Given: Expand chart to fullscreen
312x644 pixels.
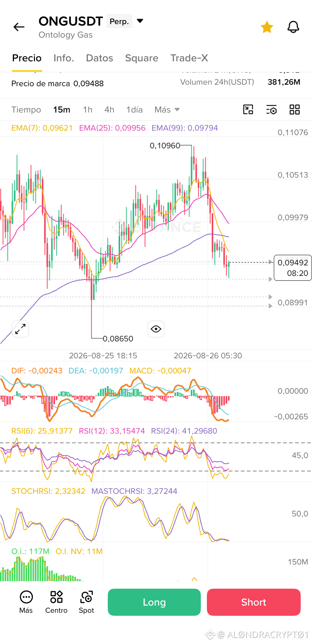Looking at the screenshot, I should [x=20, y=329].
